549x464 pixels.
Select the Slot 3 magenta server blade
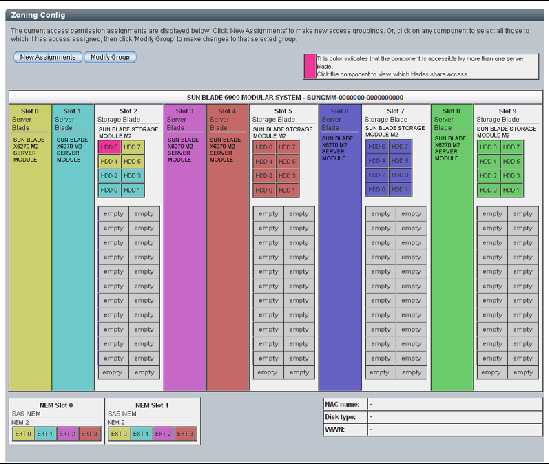(185, 247)
